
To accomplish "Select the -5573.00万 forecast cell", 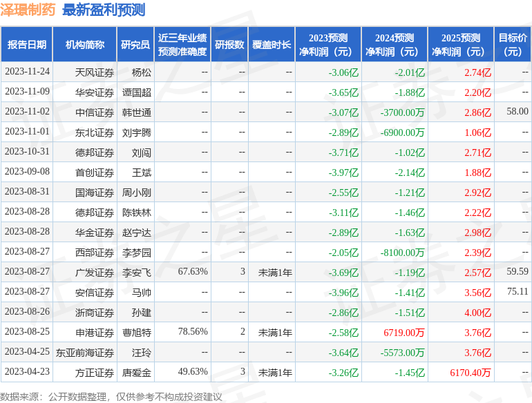I will (x=402, y=353).
